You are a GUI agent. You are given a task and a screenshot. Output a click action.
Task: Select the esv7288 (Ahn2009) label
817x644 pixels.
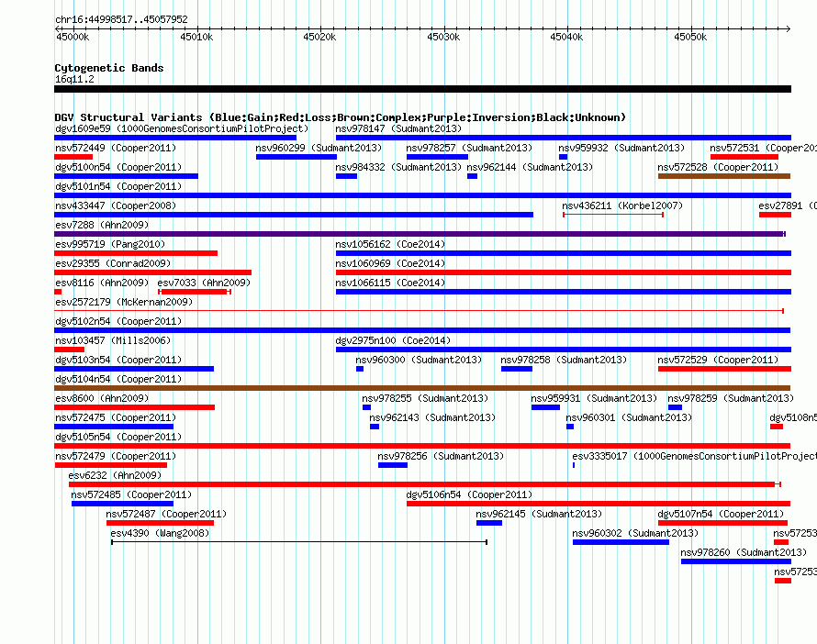[102, 225]
